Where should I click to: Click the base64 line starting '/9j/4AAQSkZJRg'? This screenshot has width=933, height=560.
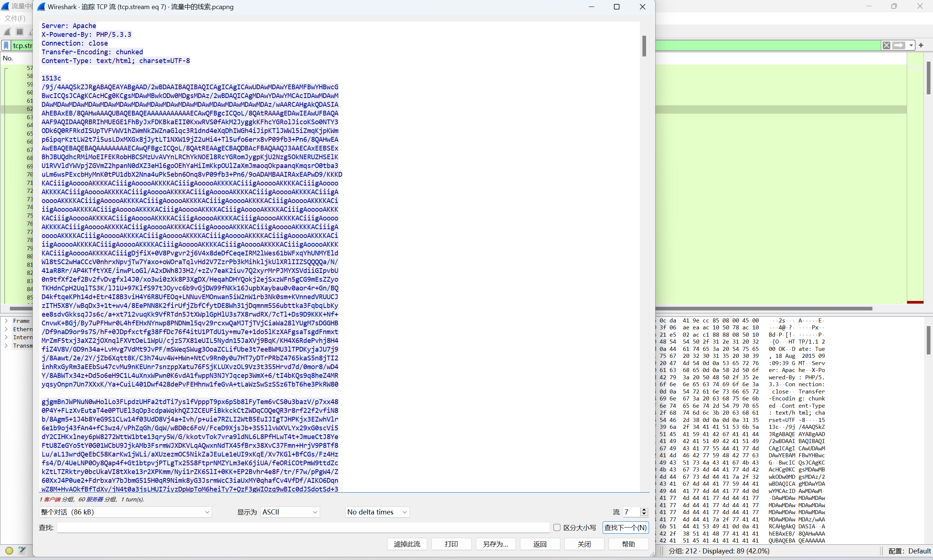[x=190, y=87]
